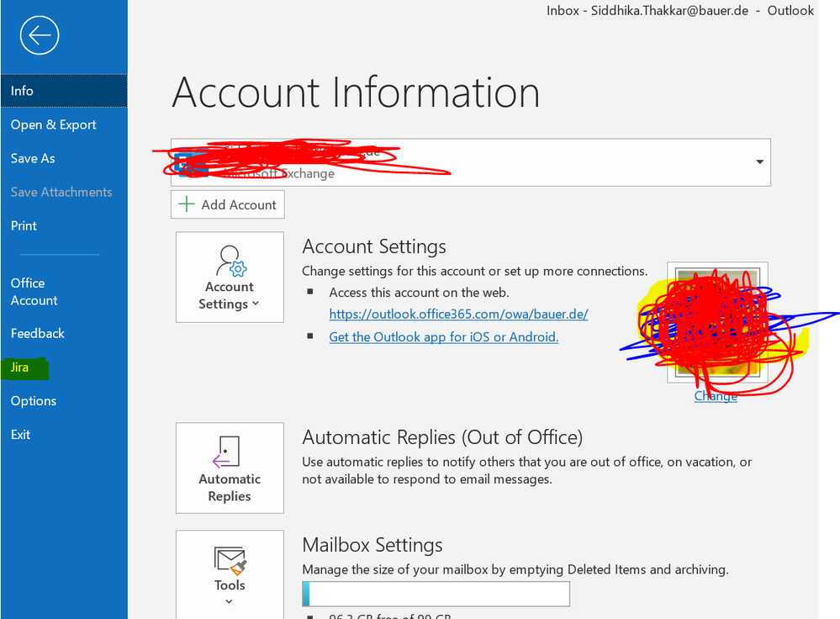Click the grayed-out Save Attachments entry
Screen dimensions: 840x619
(x=64, y=192)
